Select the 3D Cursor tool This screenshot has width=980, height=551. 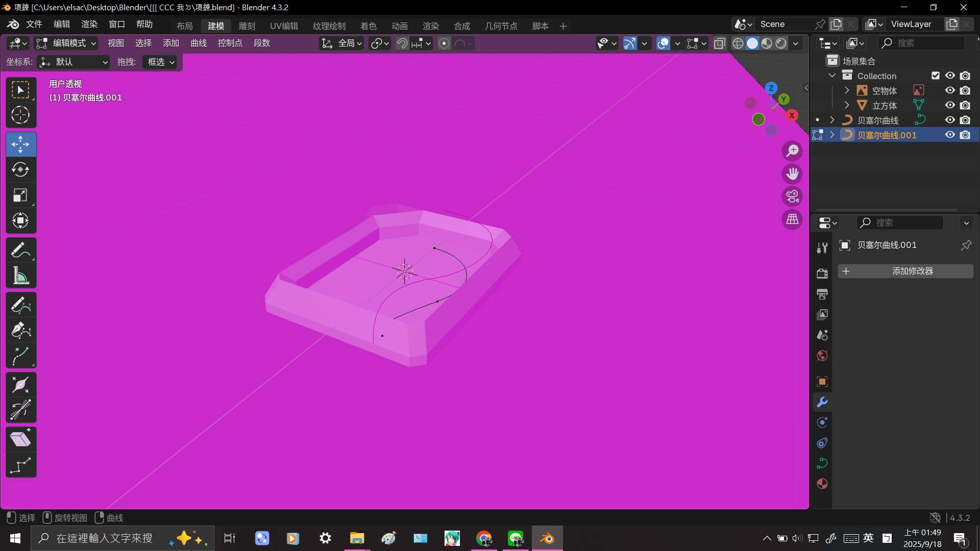pos(20,115)
